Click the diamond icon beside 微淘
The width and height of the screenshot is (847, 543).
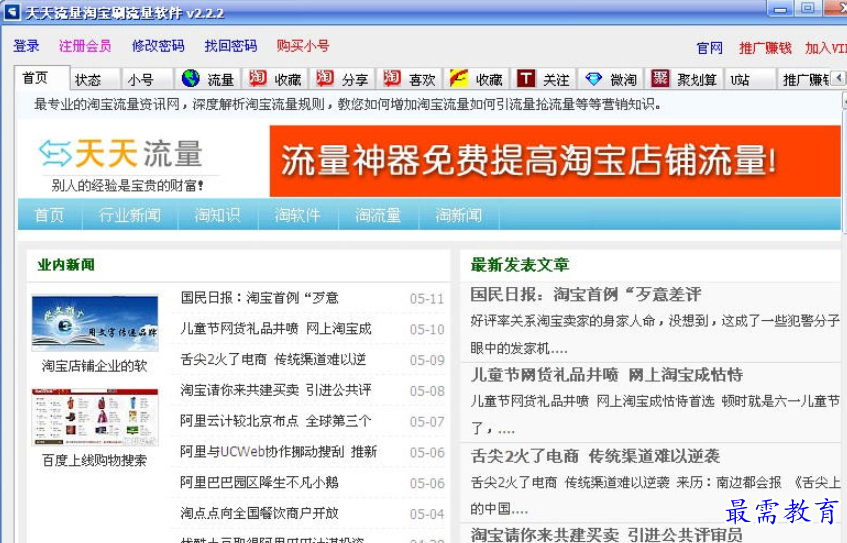click(x=593, y=79)
